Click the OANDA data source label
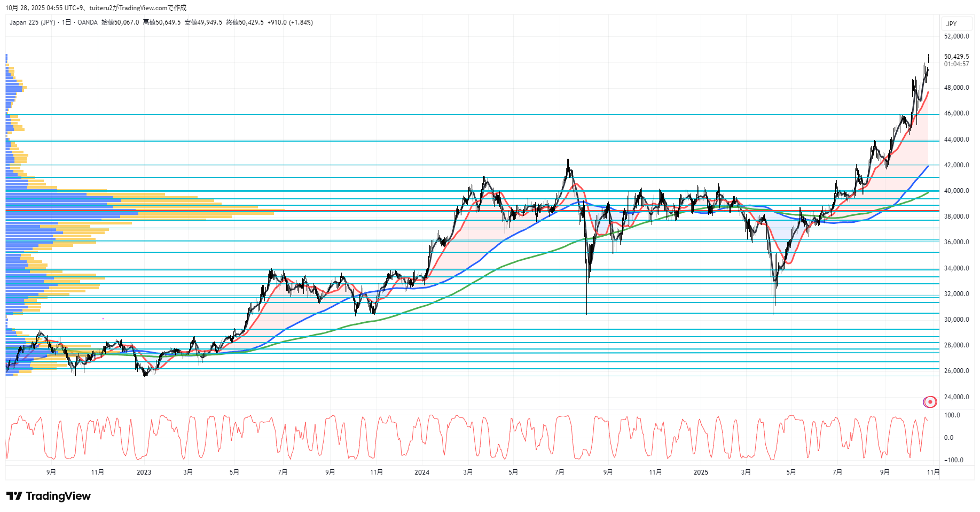 (x=87, y=22)
